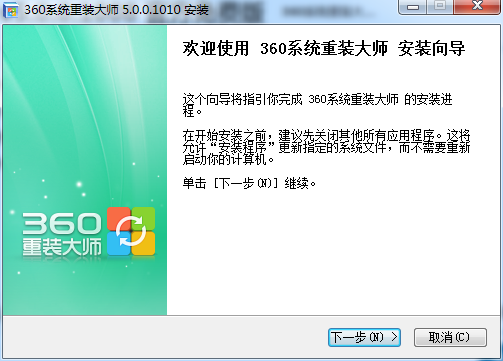Click the window title 360系统重装大师 5.0.0.1010 安装
This screenshot has width=503, height=361.
[x=116, y=10]
